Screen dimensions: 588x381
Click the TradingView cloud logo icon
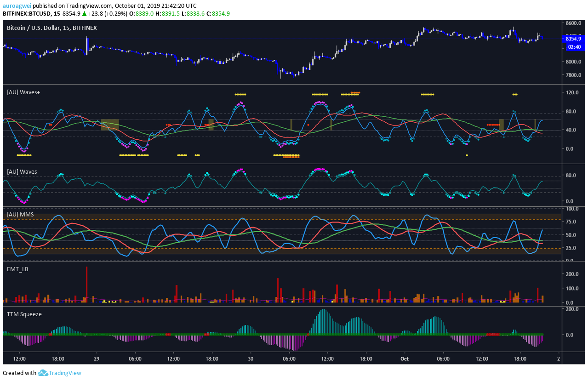coord(43,373)
